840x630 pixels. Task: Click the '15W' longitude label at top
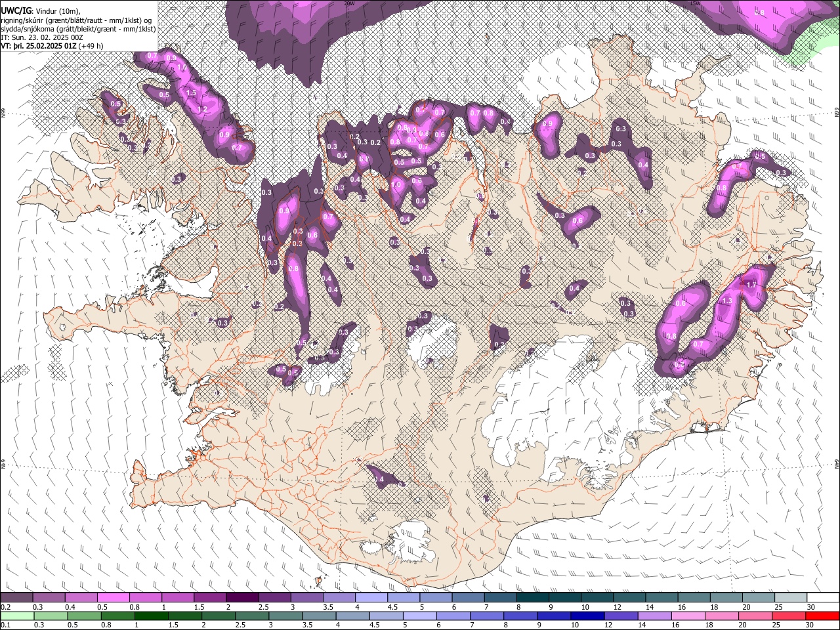[x=695, y=3]
